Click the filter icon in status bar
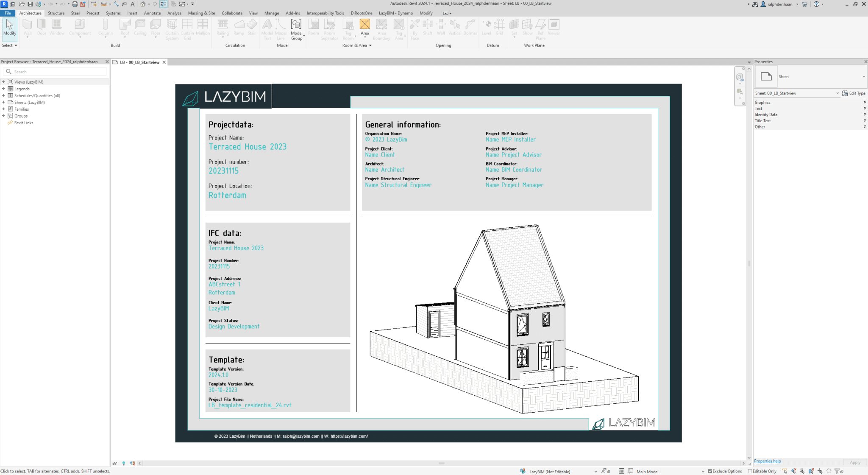The image size is (868, 475). click(837, 471)
